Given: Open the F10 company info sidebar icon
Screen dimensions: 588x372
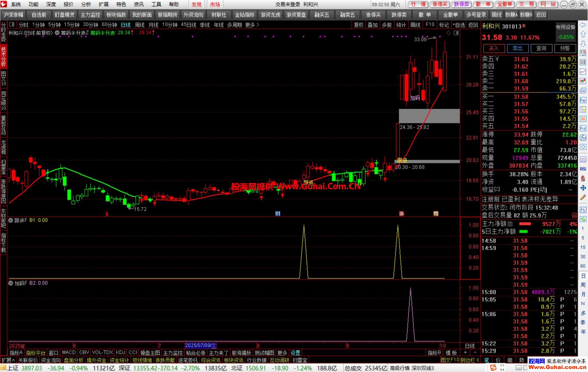Looking at the screenshot, I should [583, 100].
